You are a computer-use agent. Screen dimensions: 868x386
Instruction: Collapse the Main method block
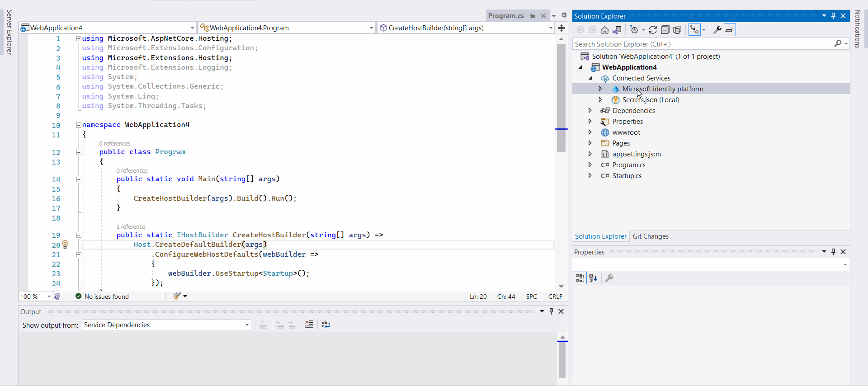point(79,179)
